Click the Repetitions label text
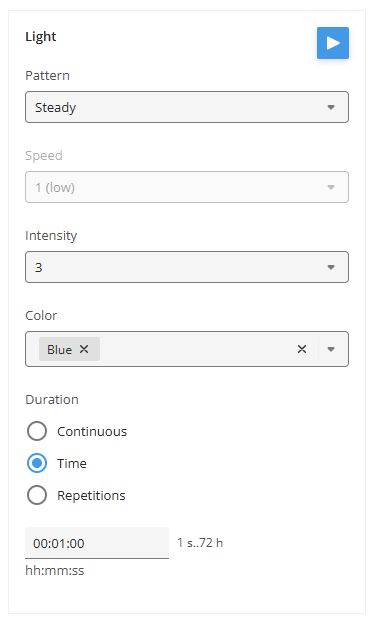Image resolution: width=372 pixels, height=622 pixels. (x=91, y=495)
